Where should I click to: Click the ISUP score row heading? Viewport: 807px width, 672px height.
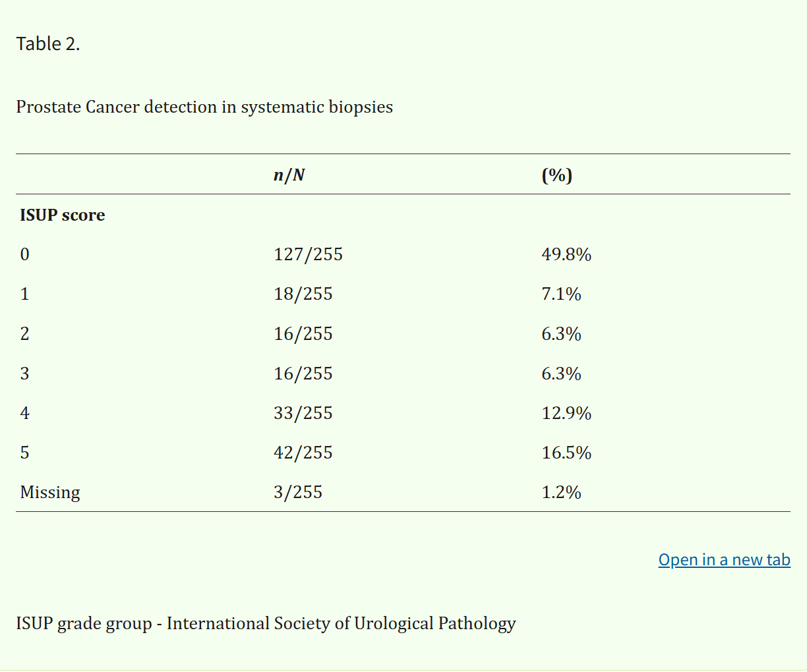(63, 215)
